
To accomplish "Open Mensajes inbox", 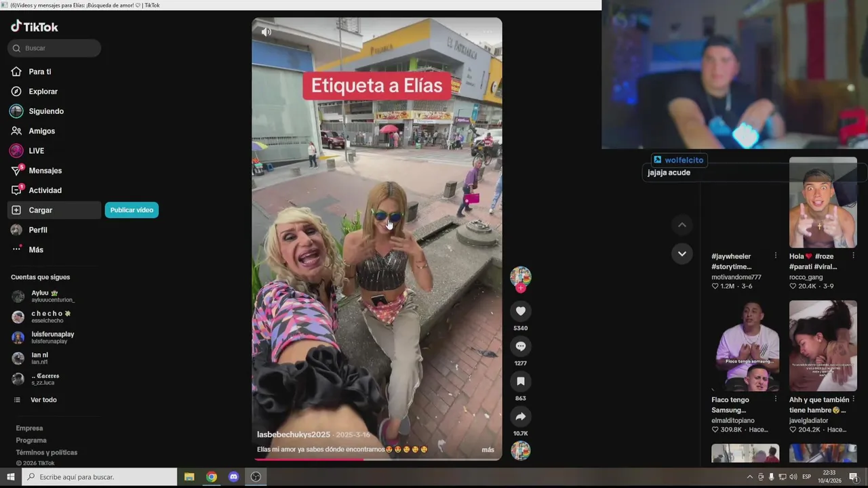I will click(45, 171).
